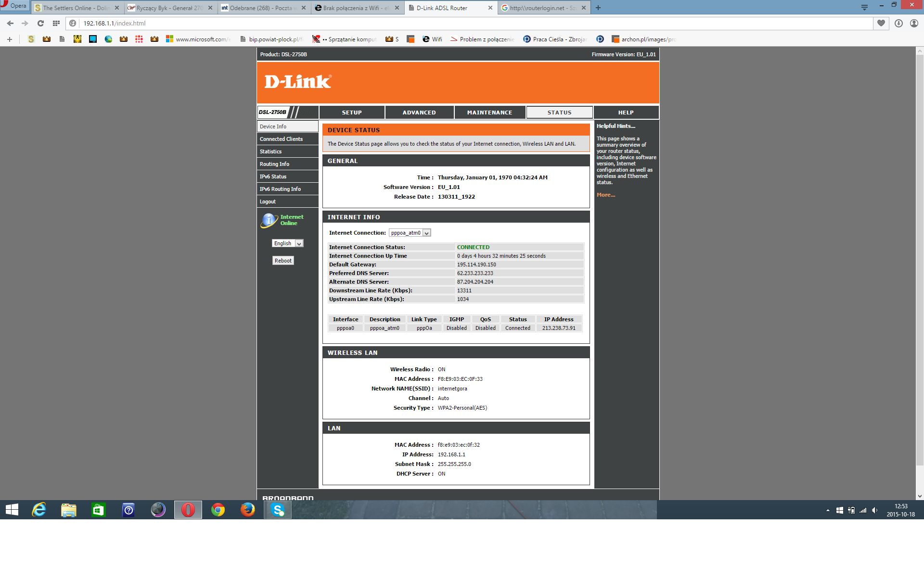Click the IP address 213.238.73.91 cell

pos(559,328)
